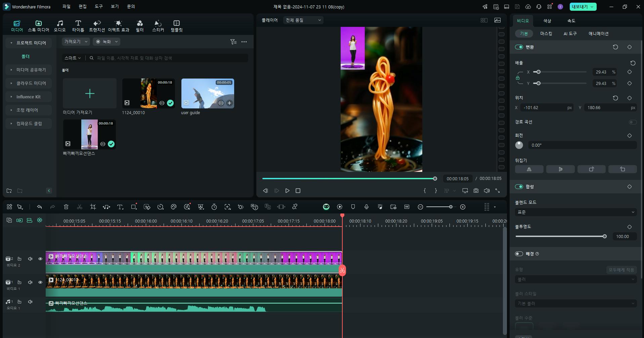Open the 블렌드 모드 dropdown
The width and height of the screenshot is (644, 338).
click(575, 212)
